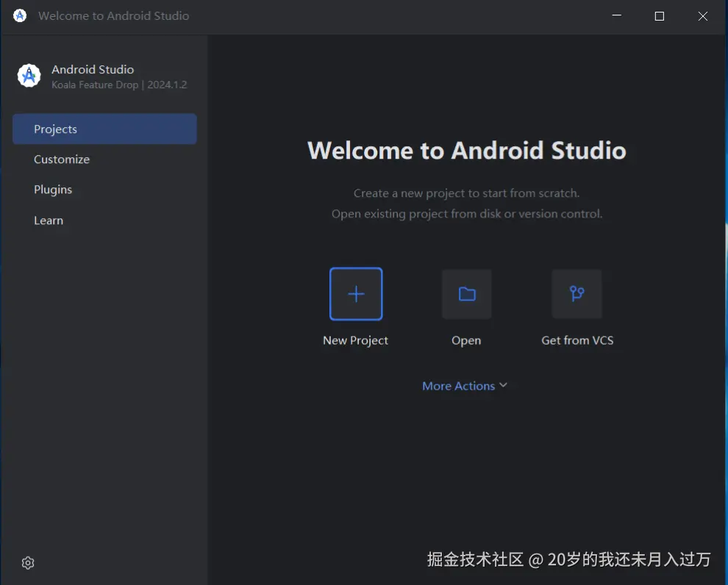Select the Projects tab
This screenshot has width=728, height=585.
104,129
